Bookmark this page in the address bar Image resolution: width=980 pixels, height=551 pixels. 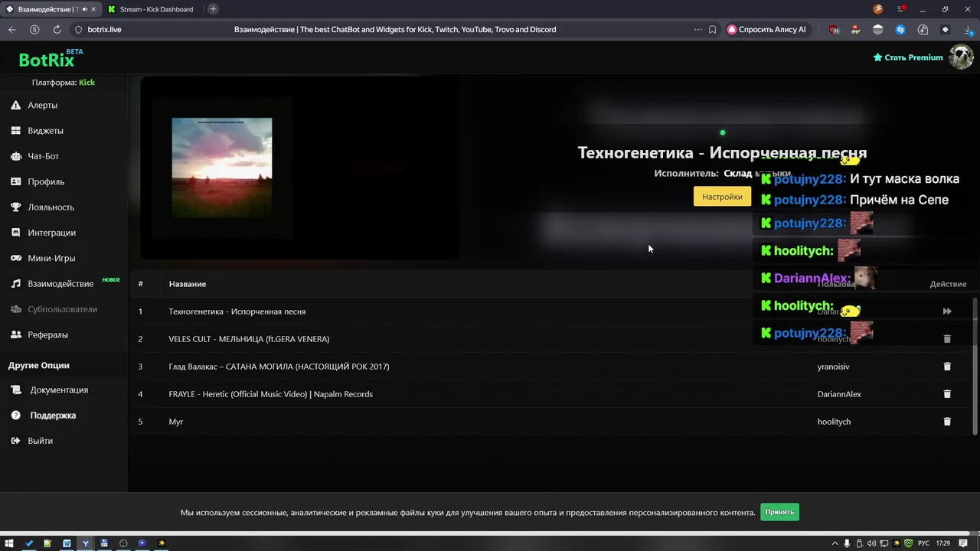pos(712,30)
